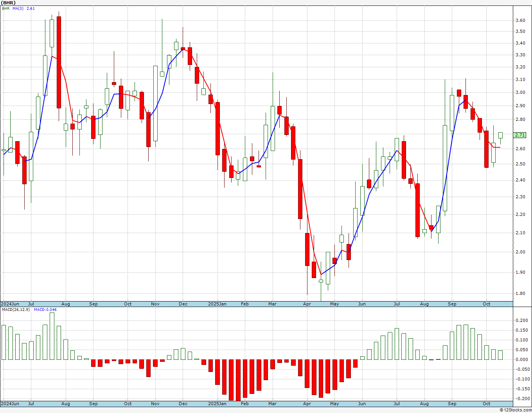
Task: Select the 3.40 price axis label
Action: coord(520,43)
